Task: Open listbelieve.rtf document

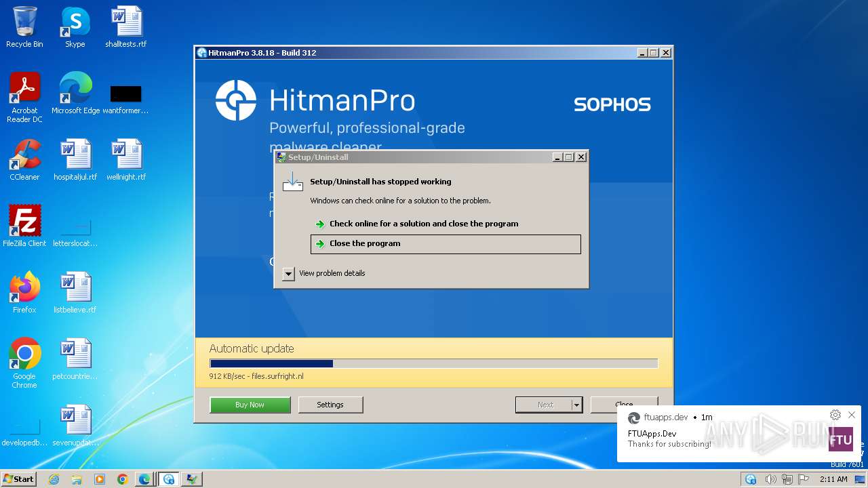Action: [x=75, y=293]
